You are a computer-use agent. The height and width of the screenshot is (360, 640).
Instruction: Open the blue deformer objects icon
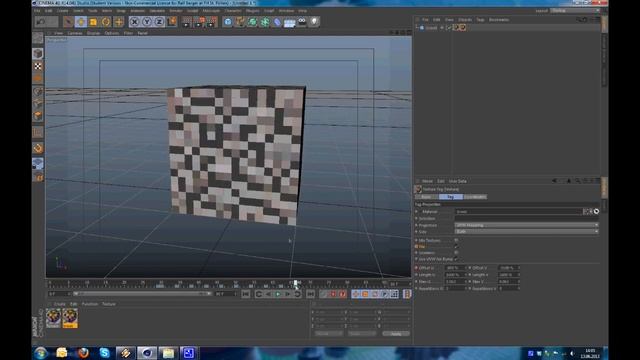[277, 22]
